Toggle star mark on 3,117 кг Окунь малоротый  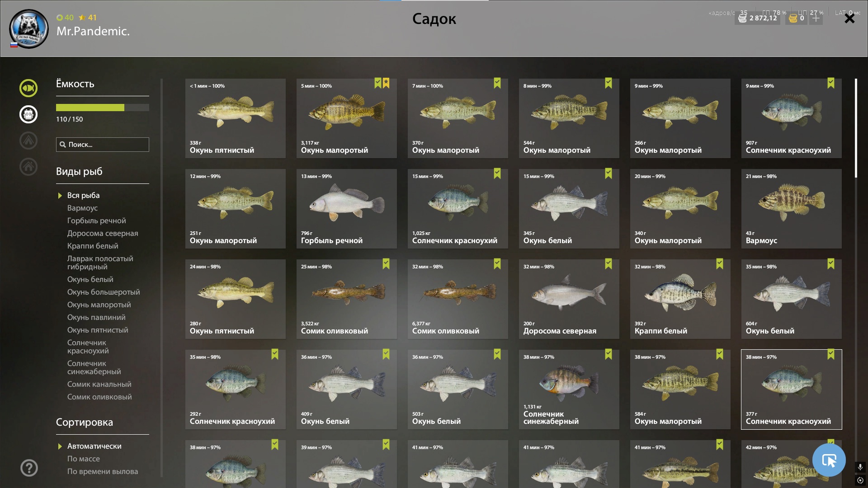click(386, 83)
